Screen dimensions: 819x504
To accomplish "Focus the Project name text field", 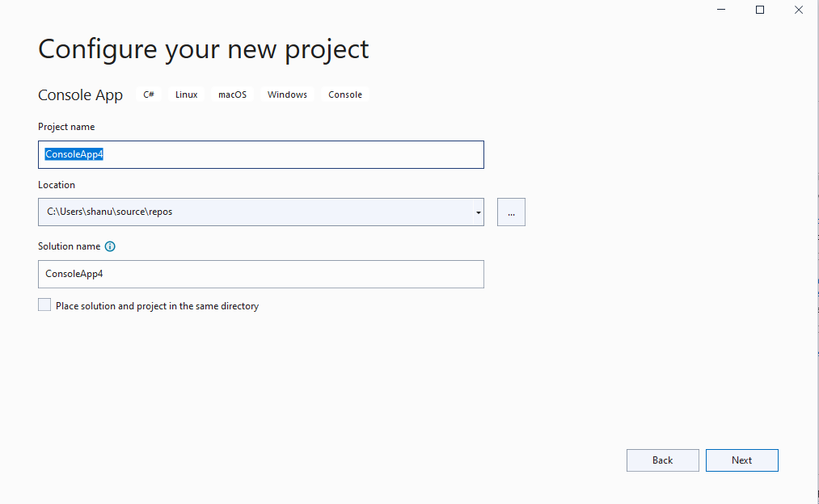I will [x=260, y=154].
